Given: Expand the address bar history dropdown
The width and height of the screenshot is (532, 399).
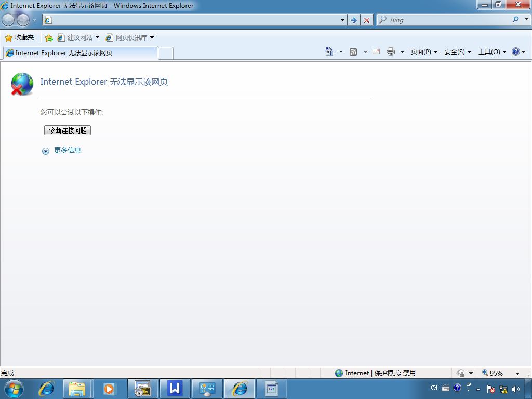Looking at the screenshot, I should coord(342,20).
